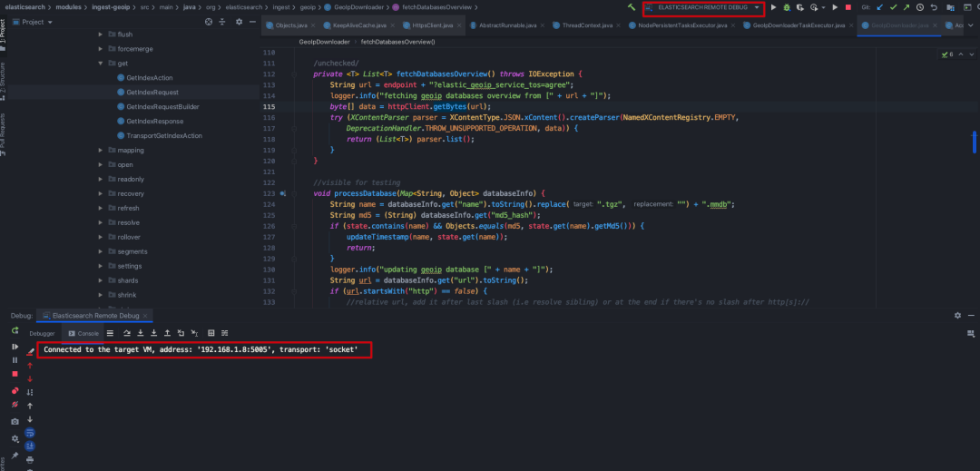Commit changes with the green checkmark icon
980x471 pixels.
point(893,7)
